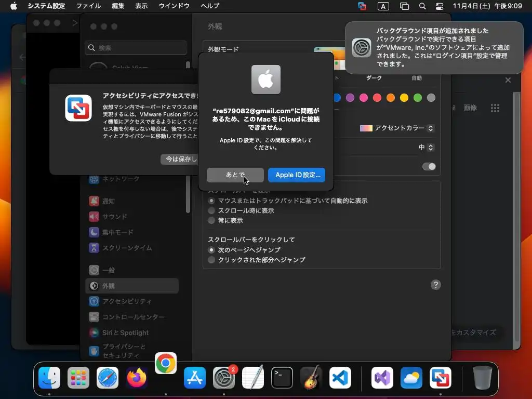Select Siri と Spotlight in the sidebar
Viewport: 532px width, 399px height.
pyautogui.click(x=132, y=332)
